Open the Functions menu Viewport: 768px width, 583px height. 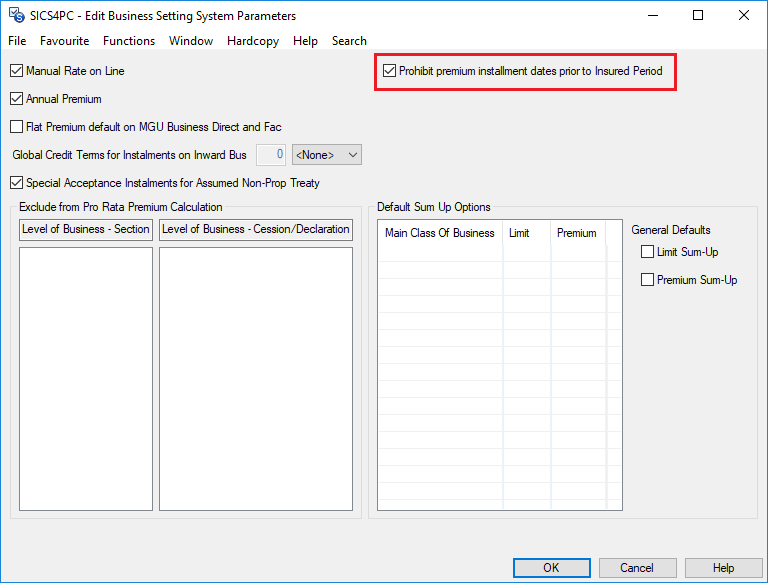click(129, 41)
